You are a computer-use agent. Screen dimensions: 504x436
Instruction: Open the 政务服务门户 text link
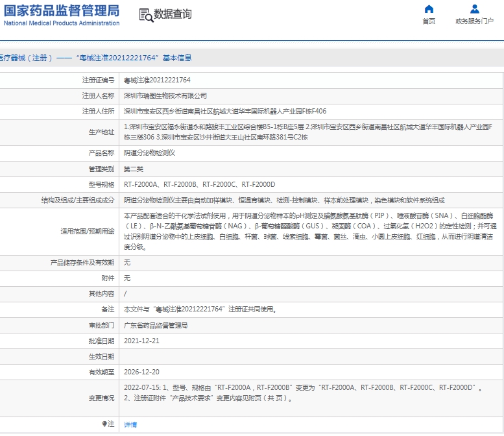pyautogui.click(x=474, y=21)
